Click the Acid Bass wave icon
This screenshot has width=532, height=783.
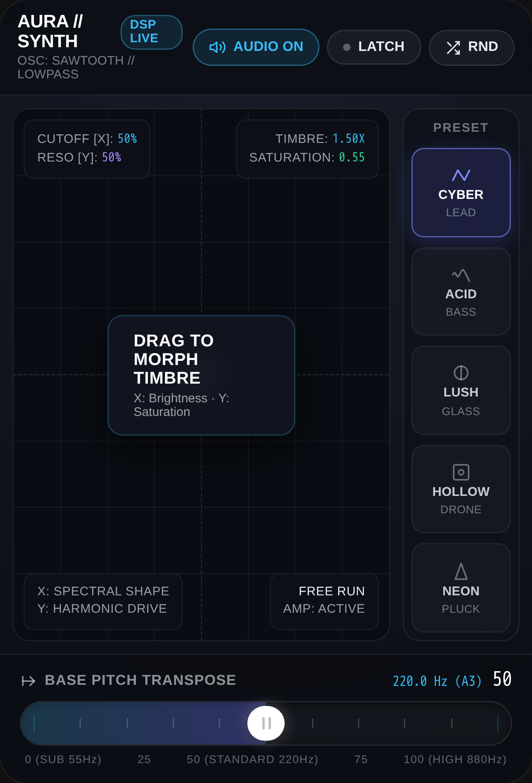(461, 275)
